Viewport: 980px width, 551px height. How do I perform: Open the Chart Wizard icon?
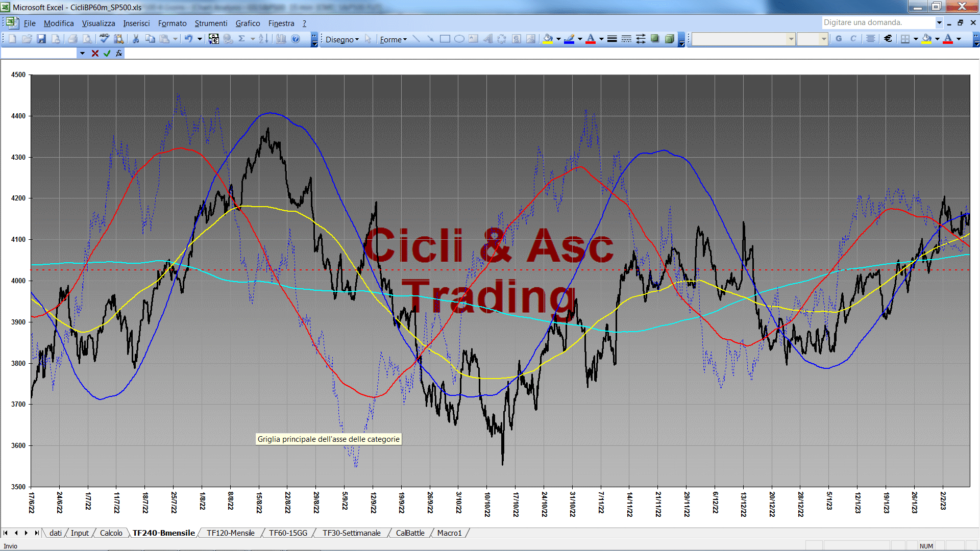click(x=281, y=39)
